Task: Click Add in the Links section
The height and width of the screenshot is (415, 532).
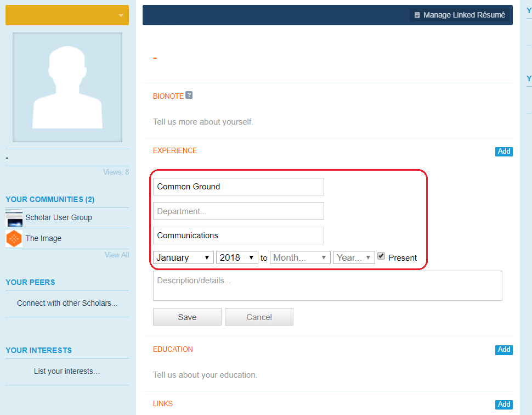Action: (x=504, y=405)
